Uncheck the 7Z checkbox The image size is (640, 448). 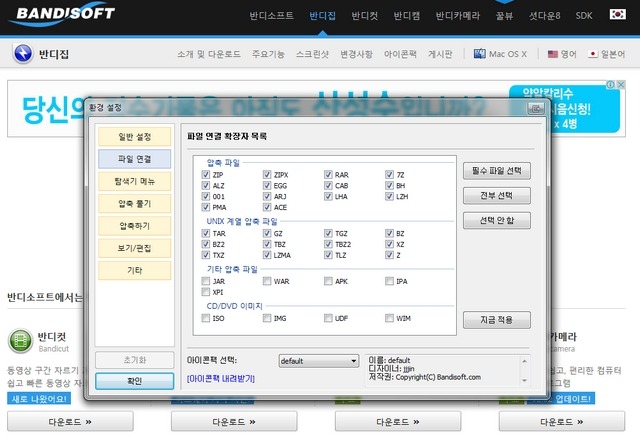pyautogui.click(x=389, y=175)
